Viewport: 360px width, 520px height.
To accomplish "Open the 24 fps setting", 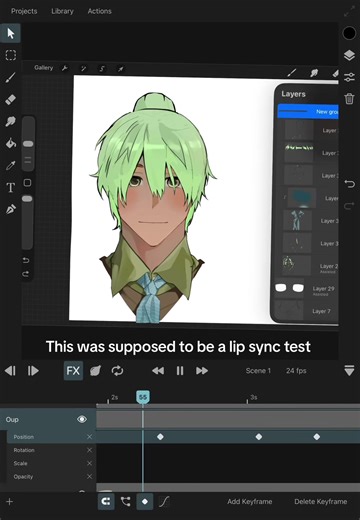I will 296,371.
